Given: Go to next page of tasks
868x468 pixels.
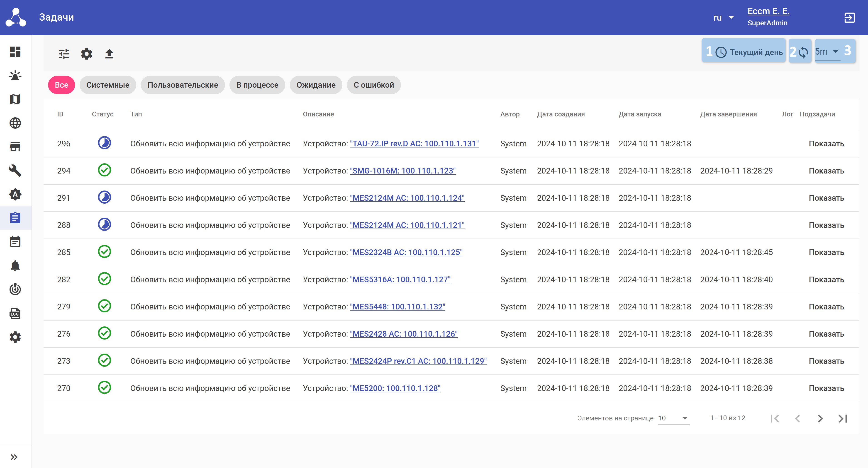Looking at the screenshot, I should [x=820, y=419].
